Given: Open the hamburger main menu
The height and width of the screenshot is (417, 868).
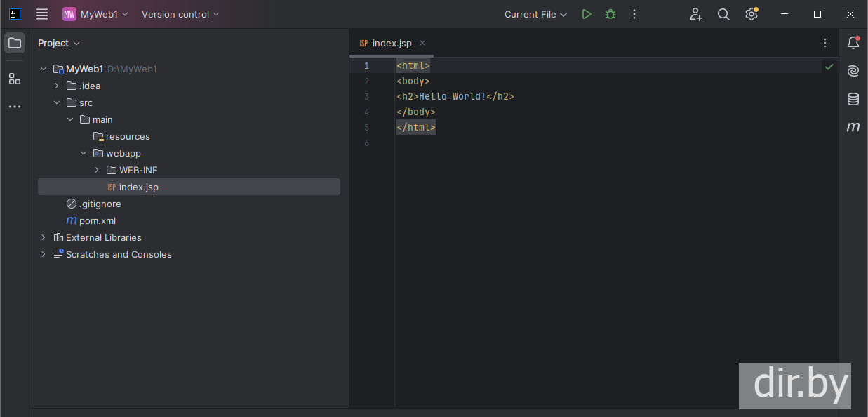Looking at the screenshot, I should 42,14.
